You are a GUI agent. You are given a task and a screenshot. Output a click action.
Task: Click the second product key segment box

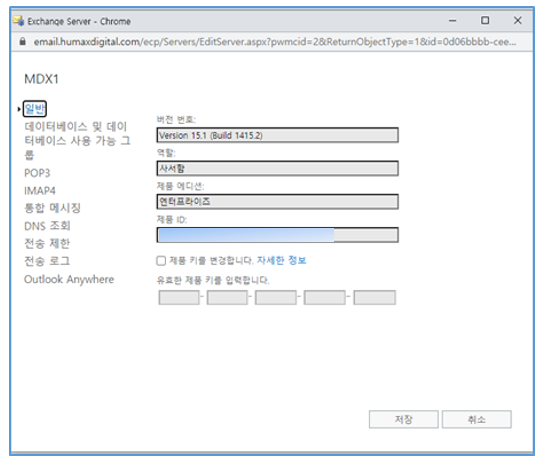pos(227,298)
